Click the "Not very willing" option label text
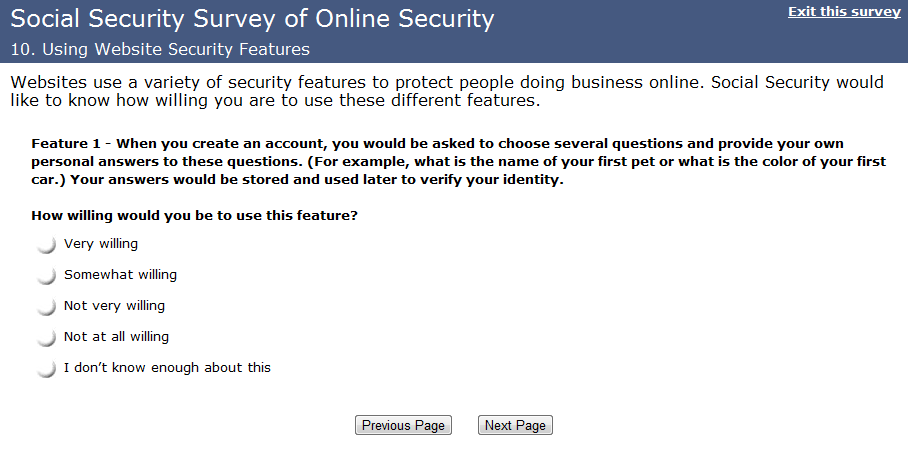The image size is (908, 465). pos(114,305)
